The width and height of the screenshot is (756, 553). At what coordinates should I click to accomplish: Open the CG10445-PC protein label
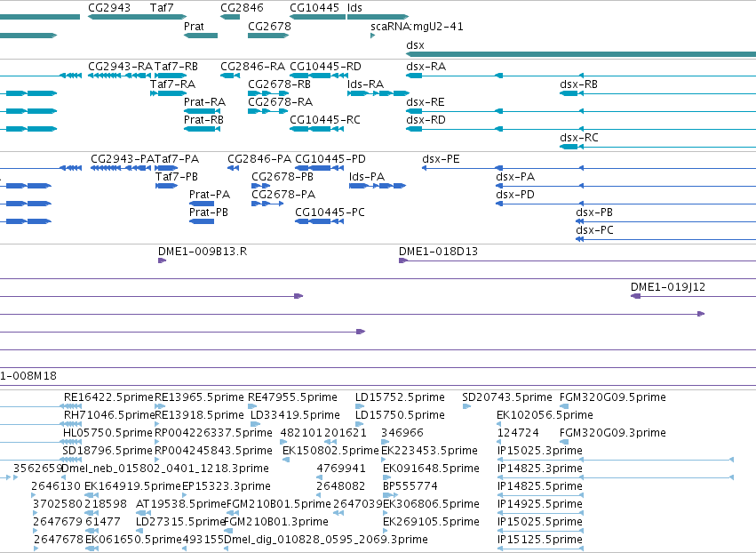click(330, 212)
